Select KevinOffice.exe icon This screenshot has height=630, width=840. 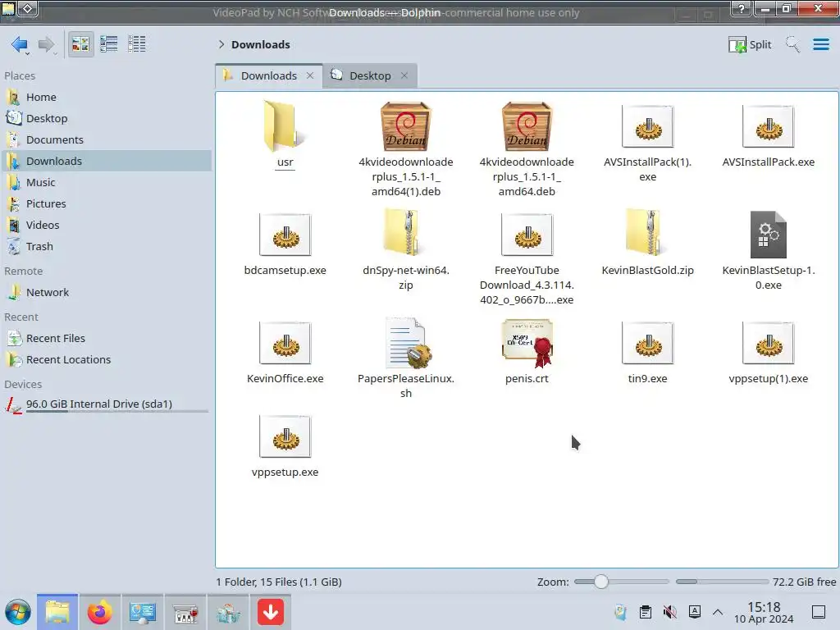pyautogui.click(x=285, y=343)
